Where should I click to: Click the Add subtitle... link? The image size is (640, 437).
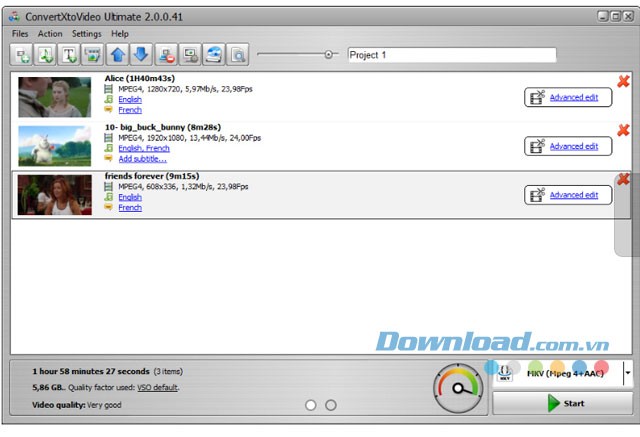[x=142, y=159]
